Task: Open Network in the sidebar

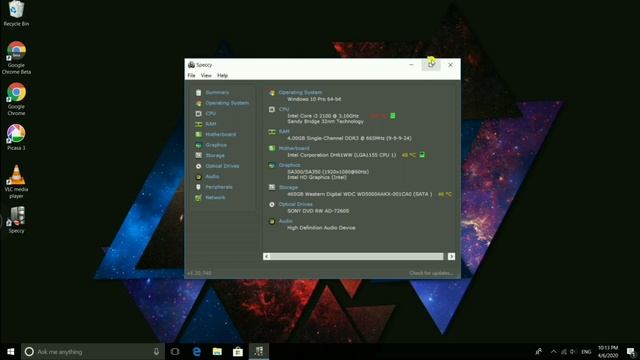Action: point(215,198)
